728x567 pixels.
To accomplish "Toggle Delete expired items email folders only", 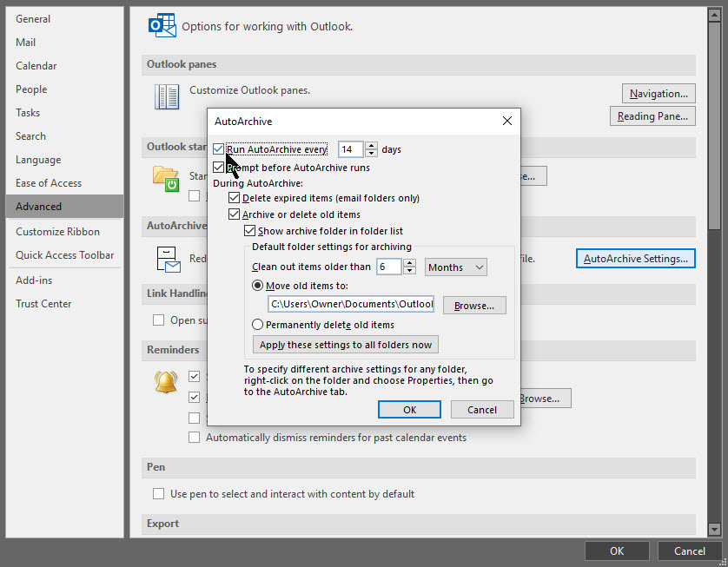I will click(x=234, y=197).
